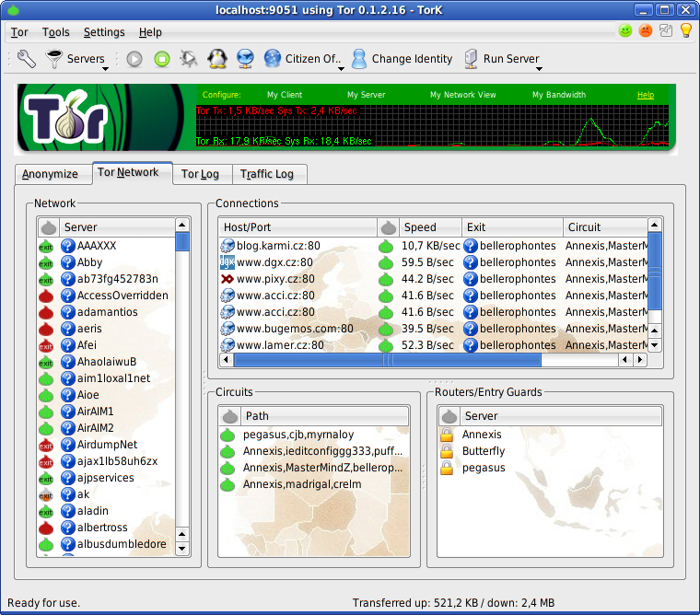Click the Network list vertical scrollbar thumb

click(182, 241)
